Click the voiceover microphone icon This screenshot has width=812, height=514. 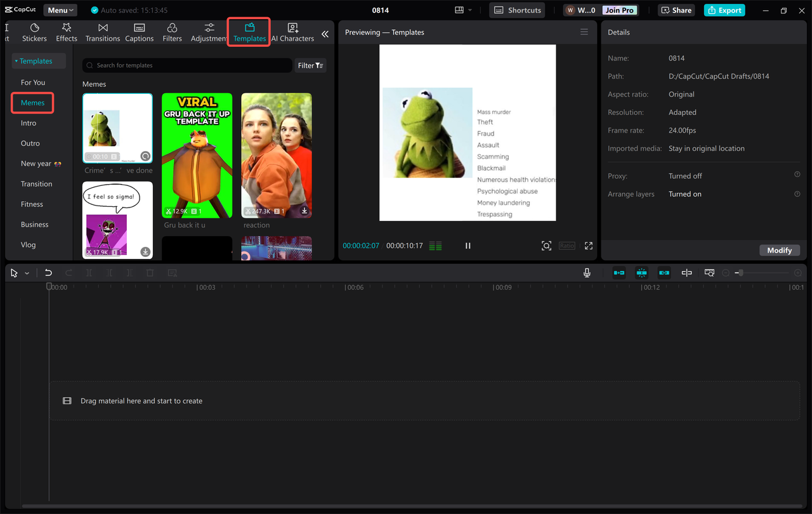click(587, 272)
